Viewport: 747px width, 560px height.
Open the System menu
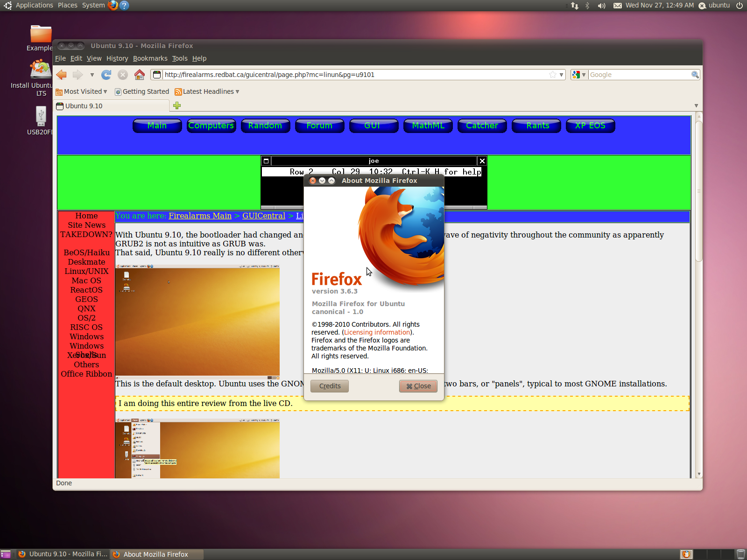pos(93,5)
